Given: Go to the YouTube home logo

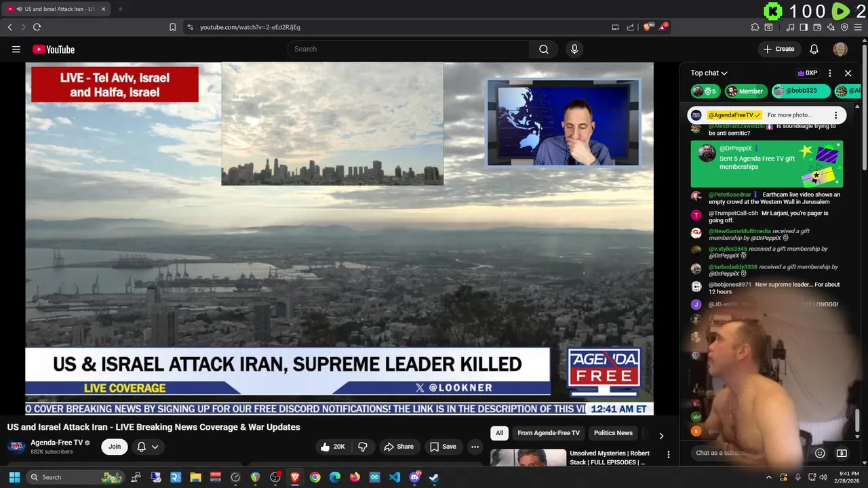Looking at the screenshot, I should click(x=54, y=49).
